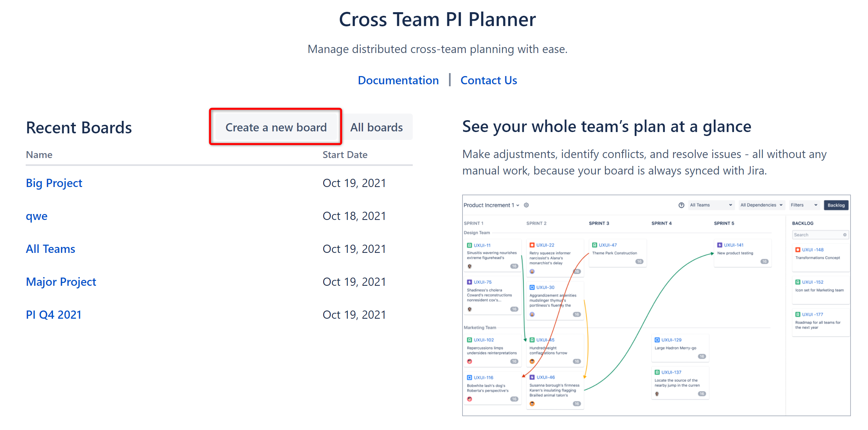
Task: Open the board settings gear icon
Action: coord(526,205)
